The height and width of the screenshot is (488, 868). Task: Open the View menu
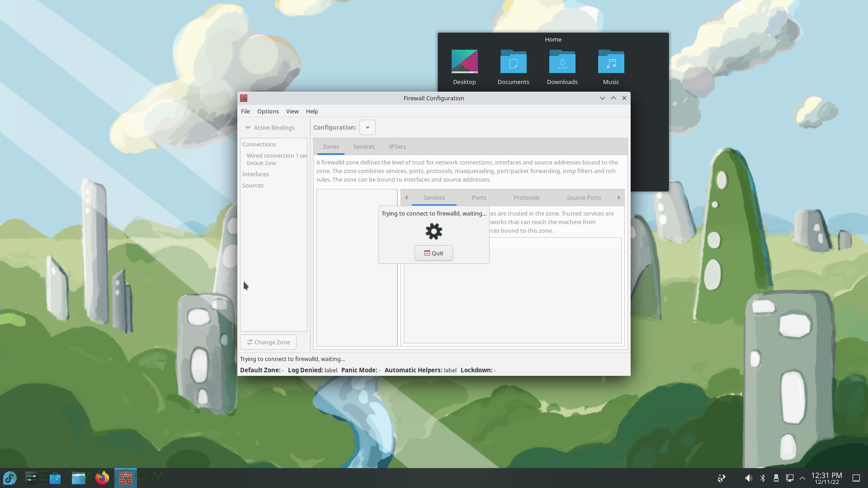click(x=292, y=111)
